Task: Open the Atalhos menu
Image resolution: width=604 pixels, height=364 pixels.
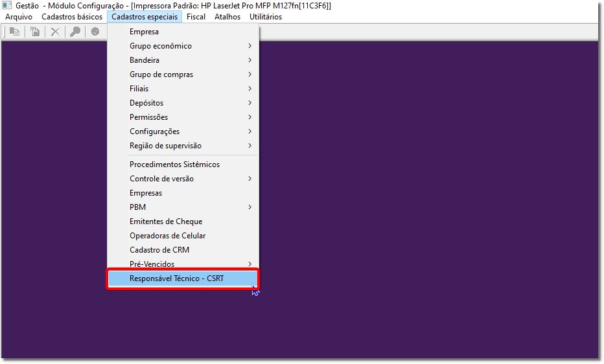Action: point(227,17)
